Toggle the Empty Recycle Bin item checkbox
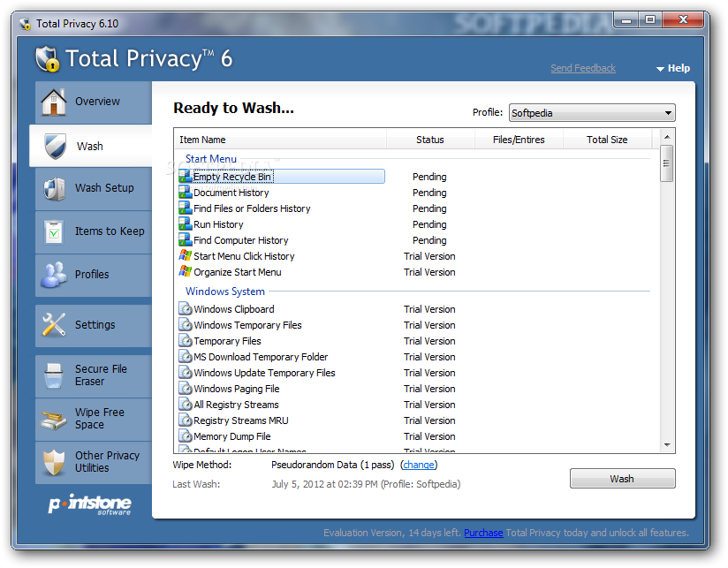This screenshot has height=568, width=728. 185,177
